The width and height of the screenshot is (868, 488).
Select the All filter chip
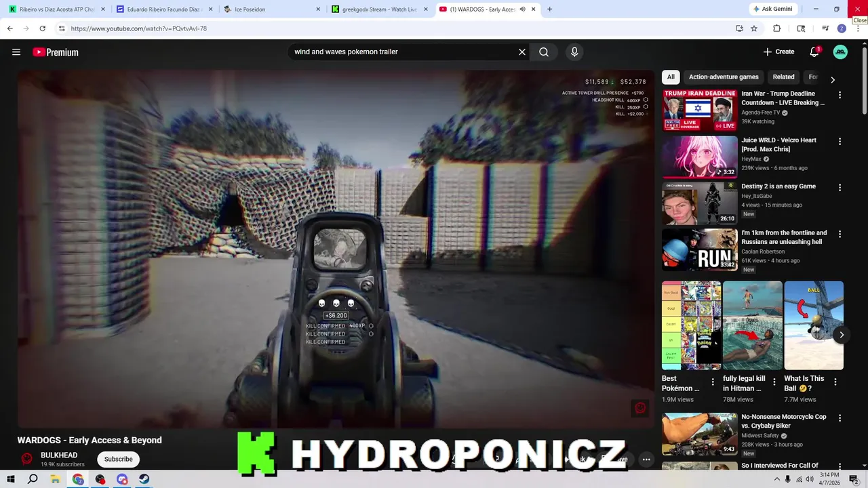pyautogui.click(x=671, y=77)
